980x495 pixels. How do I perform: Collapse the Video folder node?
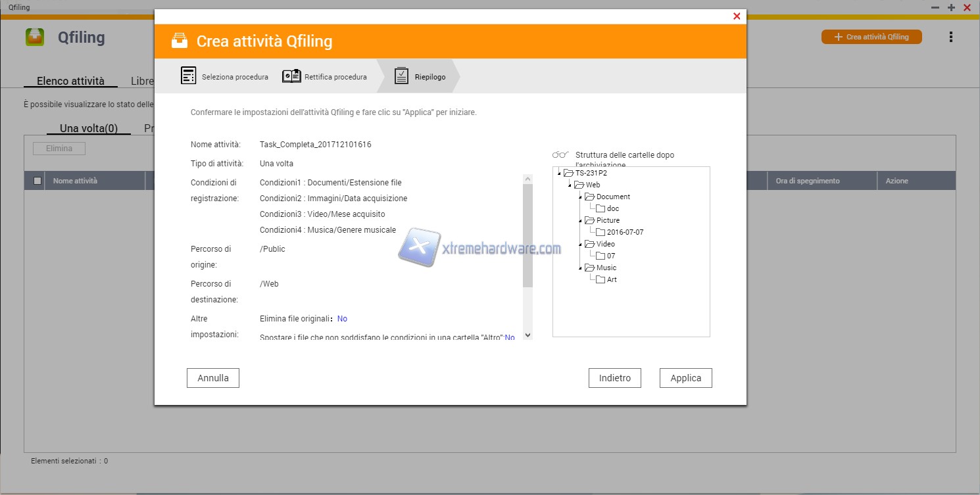click(580, 245)
